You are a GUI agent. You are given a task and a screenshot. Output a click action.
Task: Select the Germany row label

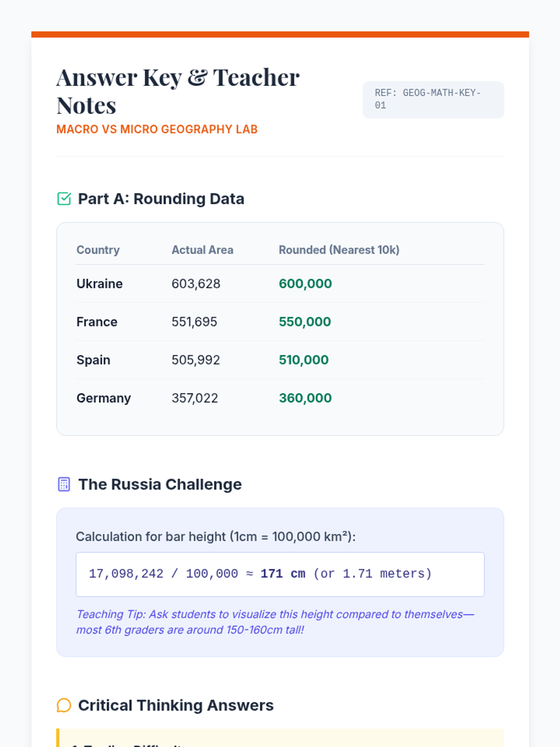104,398
